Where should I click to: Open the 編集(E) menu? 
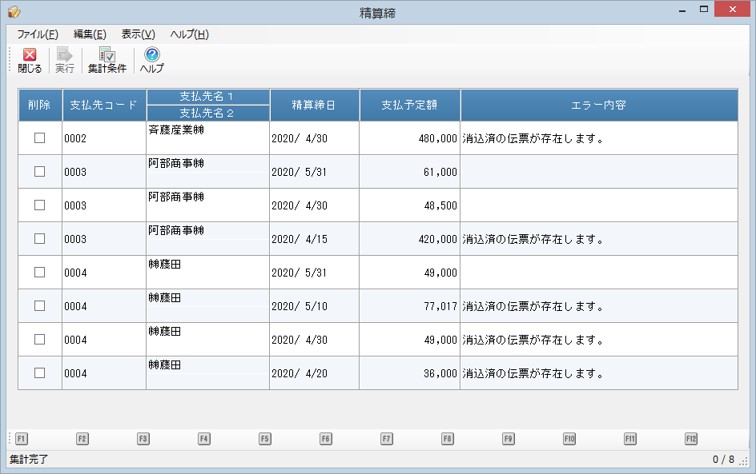click(x=90, y=34)
